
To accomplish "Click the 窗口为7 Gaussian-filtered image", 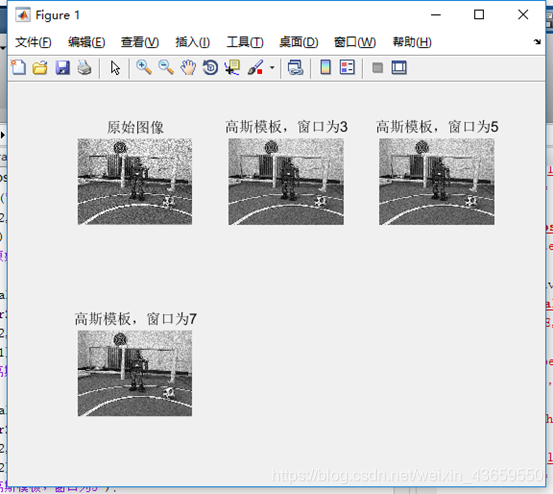I will [x=135, y=373].
